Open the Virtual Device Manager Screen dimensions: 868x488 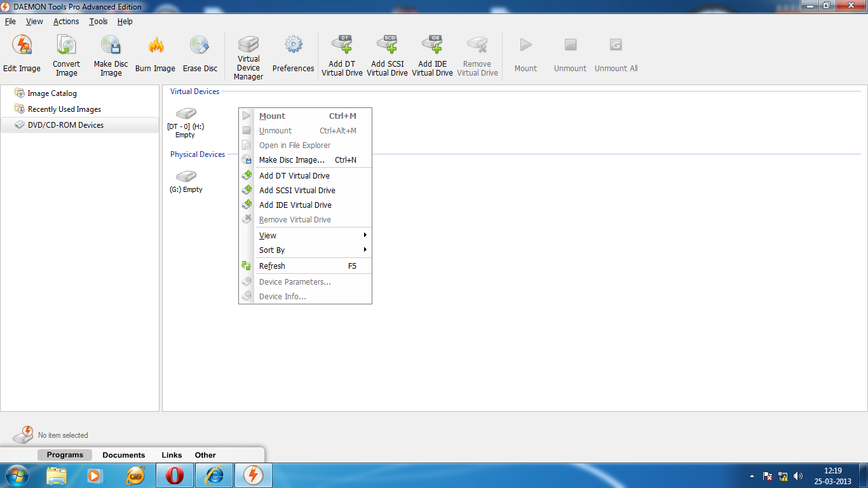point(248,58)
